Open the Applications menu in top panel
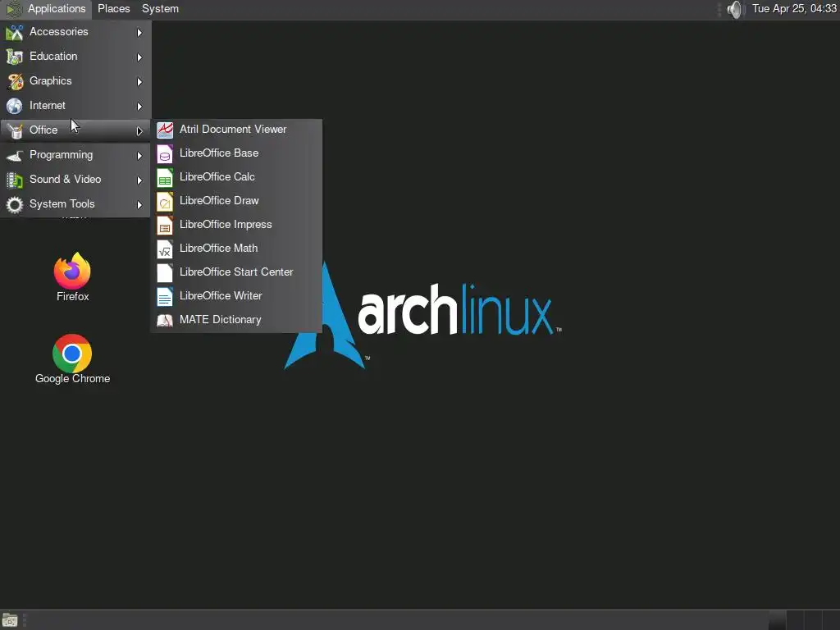 (47, 9)
